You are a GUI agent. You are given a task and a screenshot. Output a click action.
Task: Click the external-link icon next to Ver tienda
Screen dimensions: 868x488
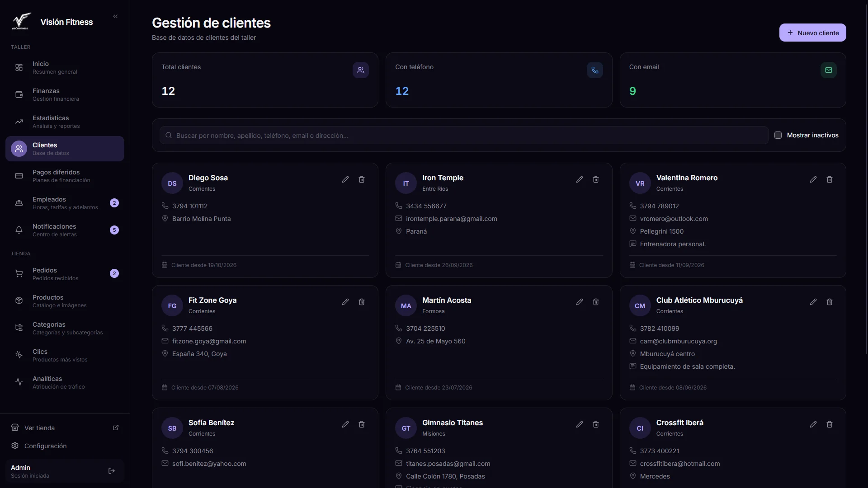(116, 427)
